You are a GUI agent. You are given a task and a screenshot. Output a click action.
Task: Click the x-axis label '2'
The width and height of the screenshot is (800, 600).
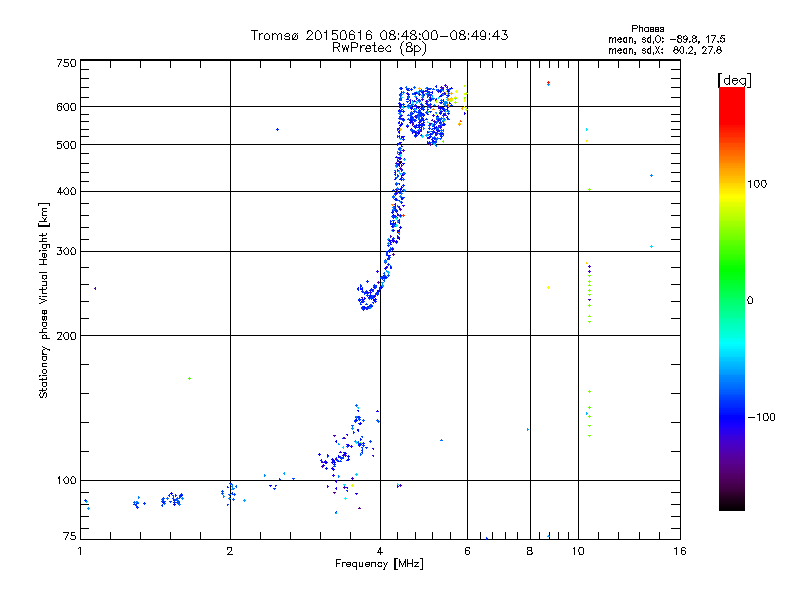[230, 551]
